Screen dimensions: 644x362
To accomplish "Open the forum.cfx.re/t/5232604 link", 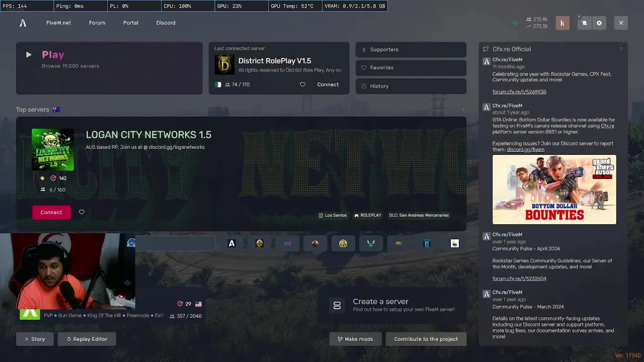I will [x=519, y=279].
